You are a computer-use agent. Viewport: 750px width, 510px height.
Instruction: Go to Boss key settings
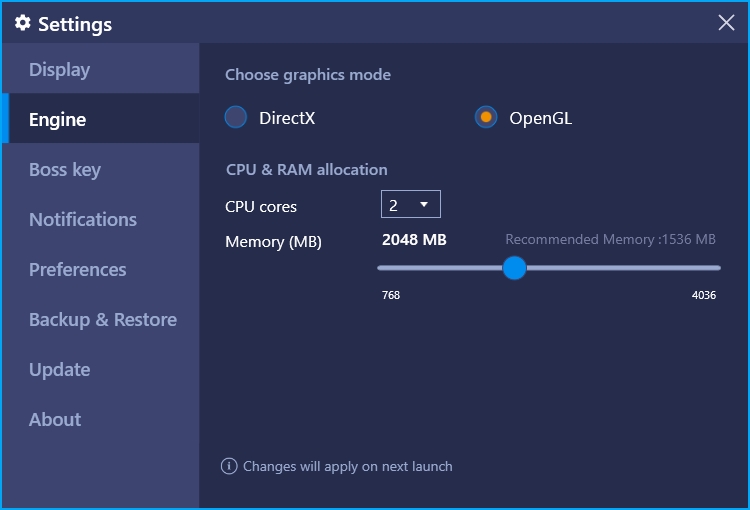click(101, 168)
